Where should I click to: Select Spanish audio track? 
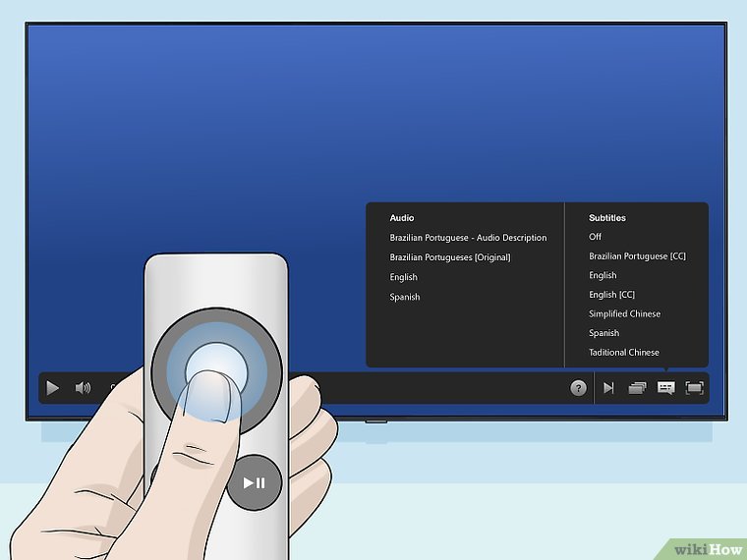(405, 297)
